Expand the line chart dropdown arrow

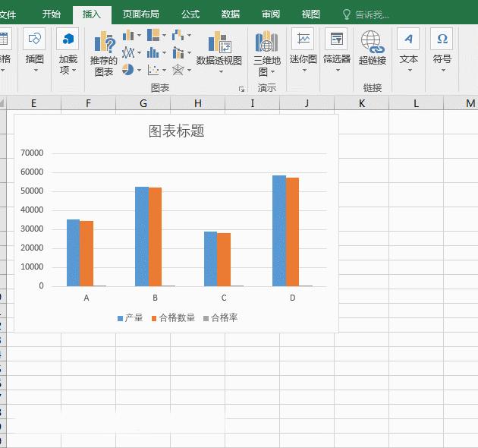coord(139,53)
